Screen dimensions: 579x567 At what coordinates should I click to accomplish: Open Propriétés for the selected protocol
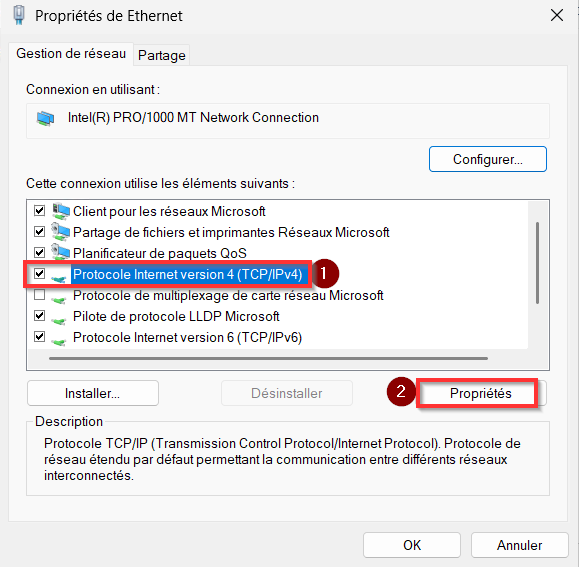pos(480,393)
